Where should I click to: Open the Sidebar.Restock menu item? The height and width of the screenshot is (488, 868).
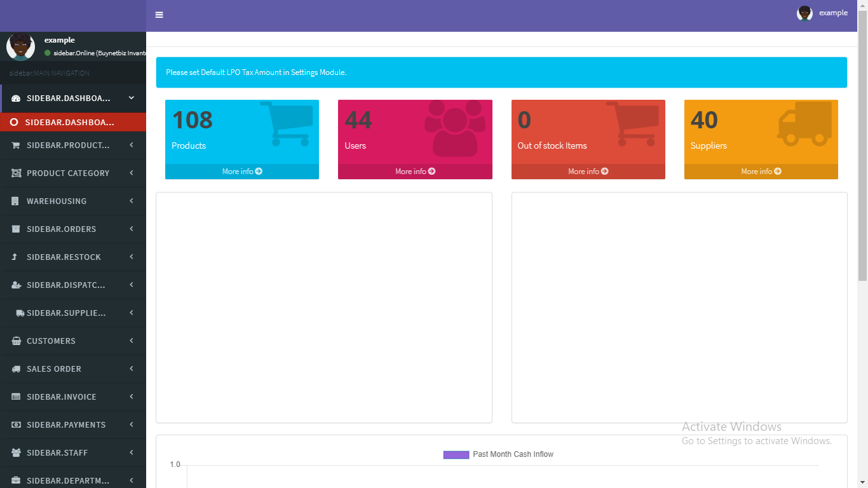[x=64, y=257]
